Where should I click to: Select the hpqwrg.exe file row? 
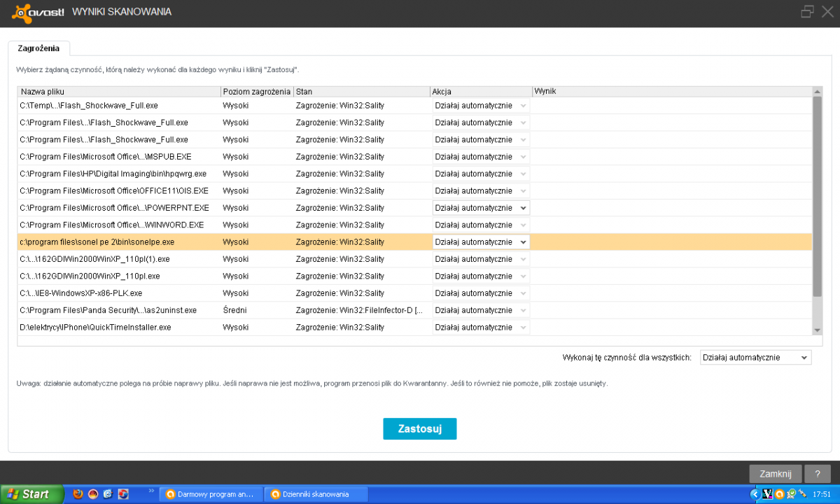(414, 174)
